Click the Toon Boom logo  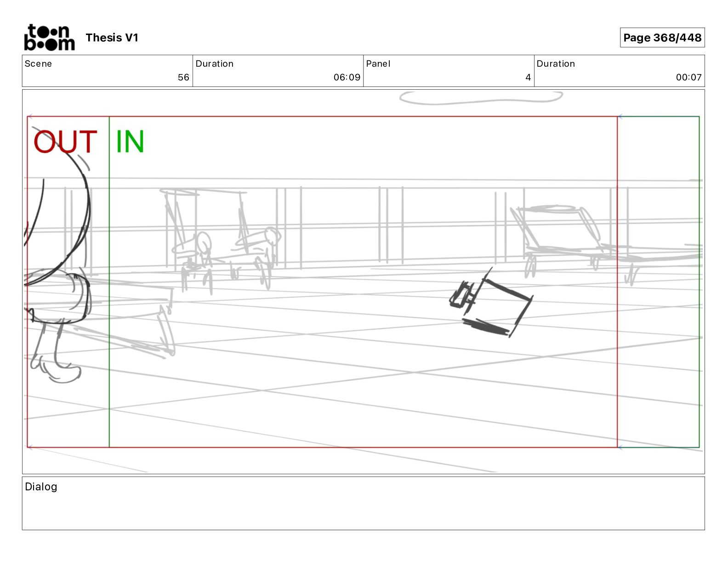(x=49, y=37)
